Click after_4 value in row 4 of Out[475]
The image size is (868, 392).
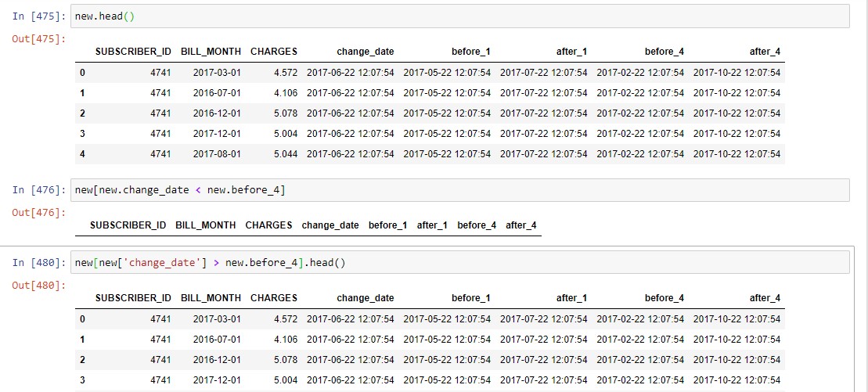737,154
